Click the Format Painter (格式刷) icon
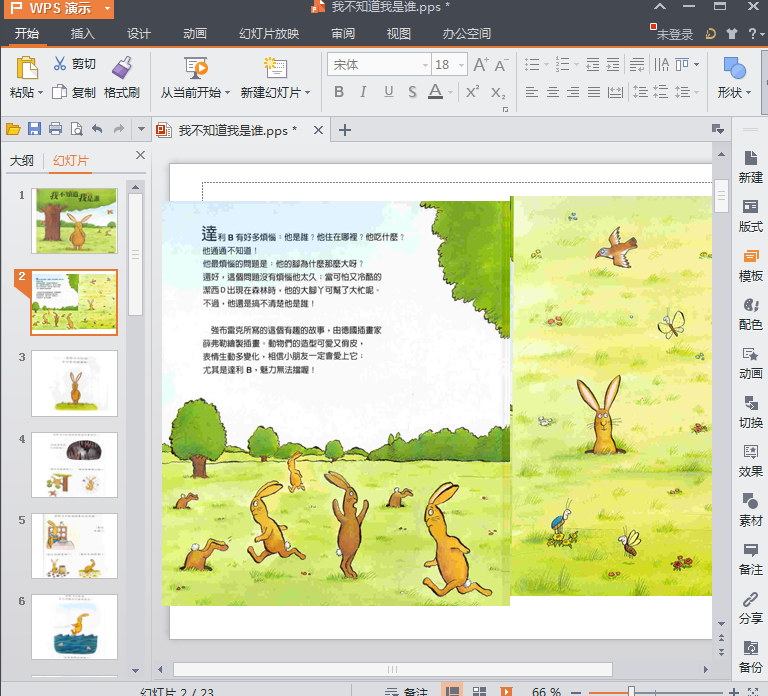This screenshot has height=696, width=768. (x=121, y=68)
